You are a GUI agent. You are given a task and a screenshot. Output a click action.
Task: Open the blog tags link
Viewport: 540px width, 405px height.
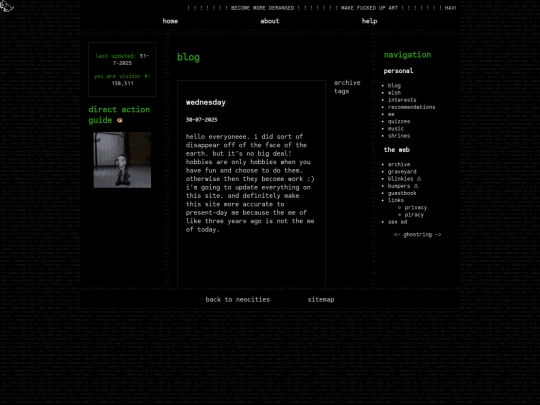point(342,91)
